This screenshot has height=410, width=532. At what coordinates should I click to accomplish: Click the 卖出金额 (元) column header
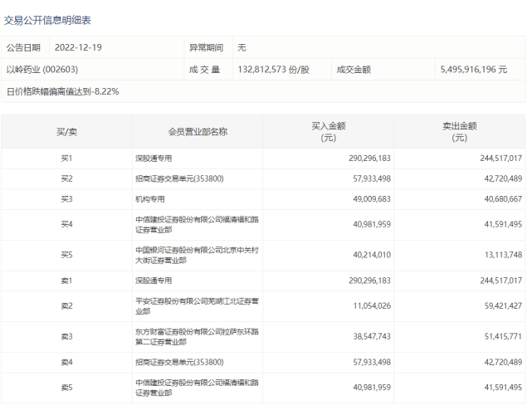click(459, 132)
